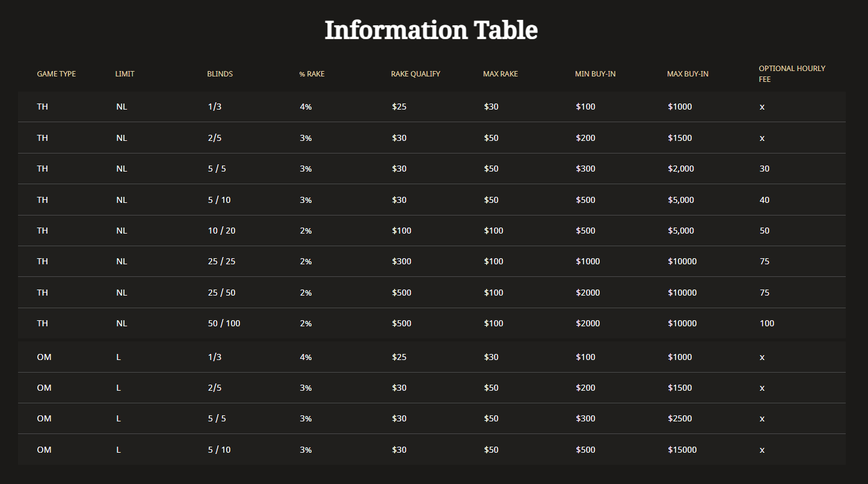This screenshot has height=484, width=868.
Task: Click the GAME TYPE column header
Action: 57,74
